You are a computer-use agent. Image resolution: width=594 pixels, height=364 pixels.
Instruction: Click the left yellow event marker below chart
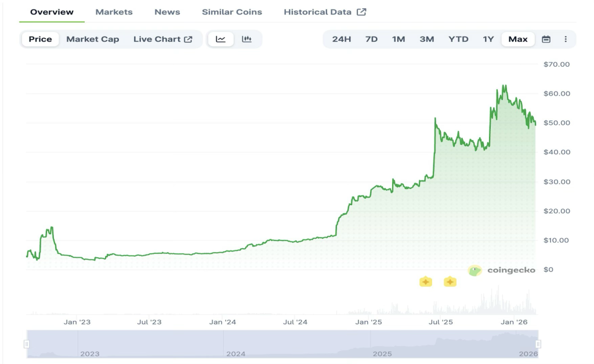[x=426, y=282]
